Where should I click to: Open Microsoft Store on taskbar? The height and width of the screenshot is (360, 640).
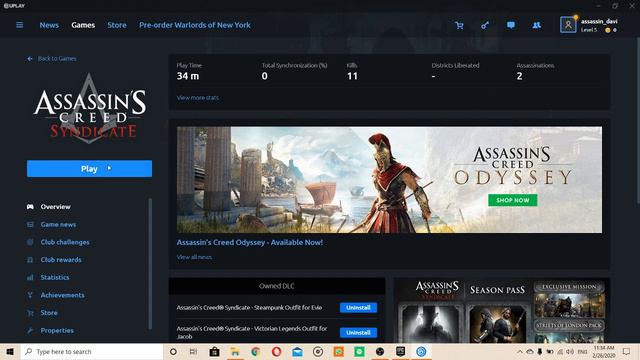pos(214,351)
